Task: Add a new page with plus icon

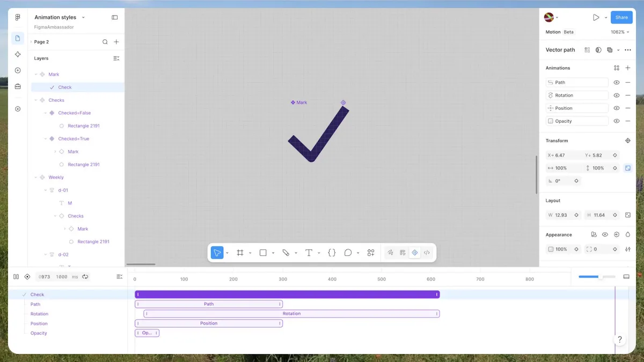Action: click(x=116, y=42)
